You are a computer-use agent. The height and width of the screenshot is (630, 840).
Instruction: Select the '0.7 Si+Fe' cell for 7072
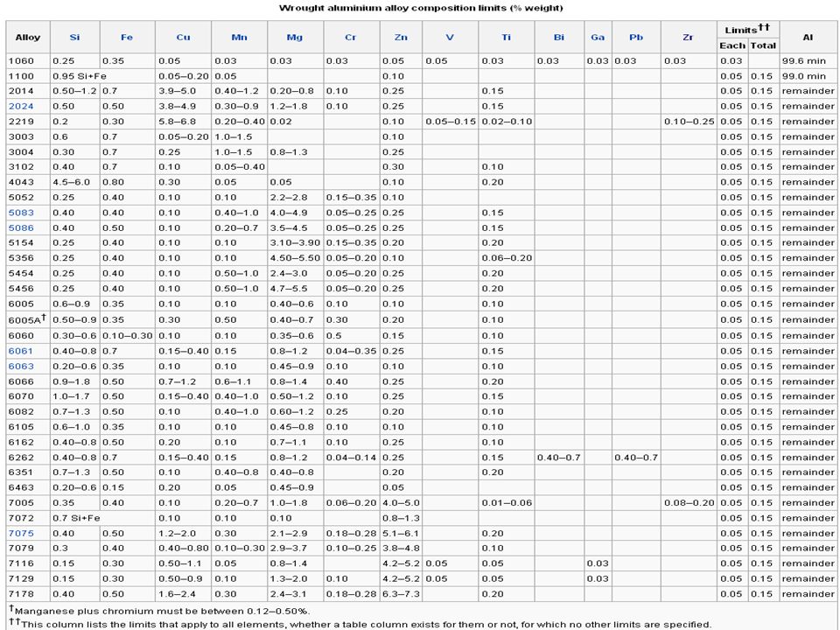pos(77,518)
